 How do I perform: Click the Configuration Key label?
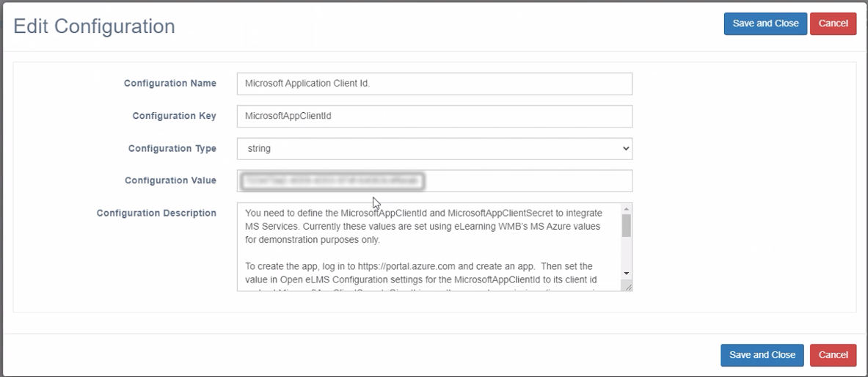[175, 117]
